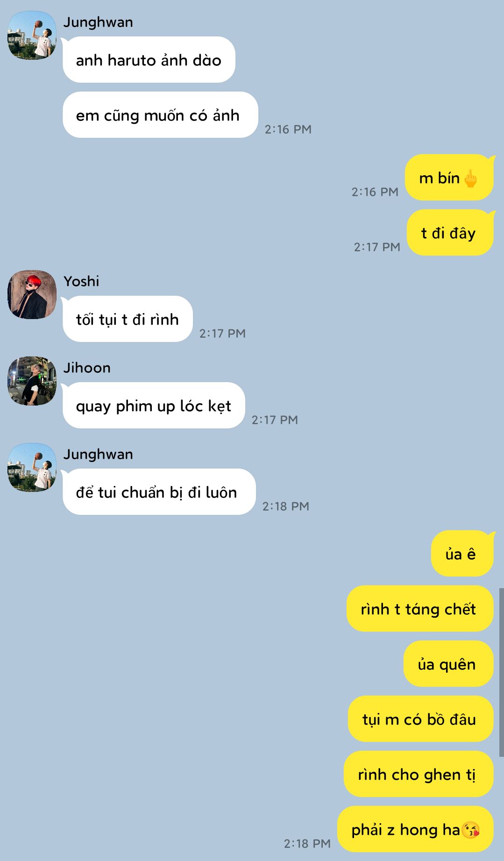504x861 pixels.
Task: Select the "anh haruto ảnh dào" message bubble
Action: click(x=149, y=60)
